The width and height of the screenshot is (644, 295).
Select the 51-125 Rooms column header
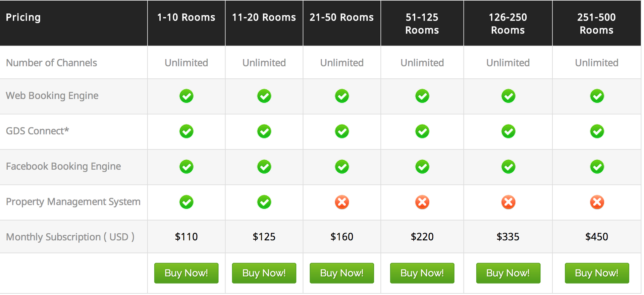(422, 23)
